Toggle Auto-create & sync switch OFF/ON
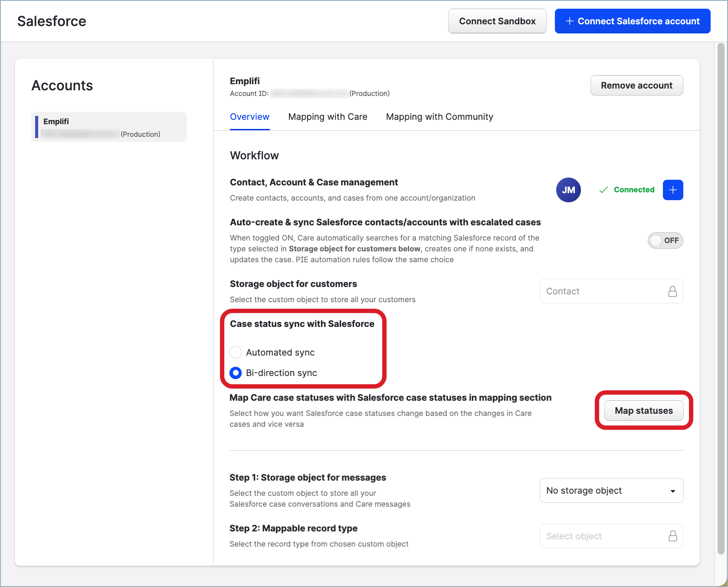 (665, 240)
